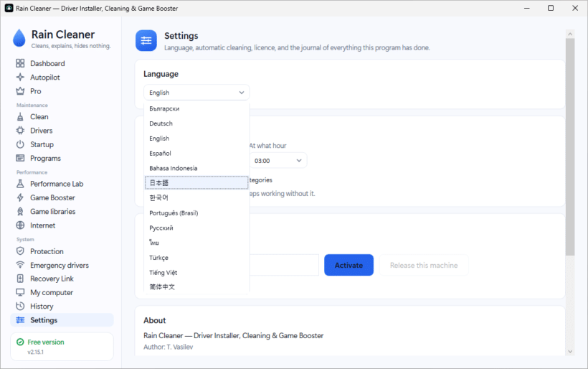
Task: Click the licence key input field
Action: tap(284, 265)
